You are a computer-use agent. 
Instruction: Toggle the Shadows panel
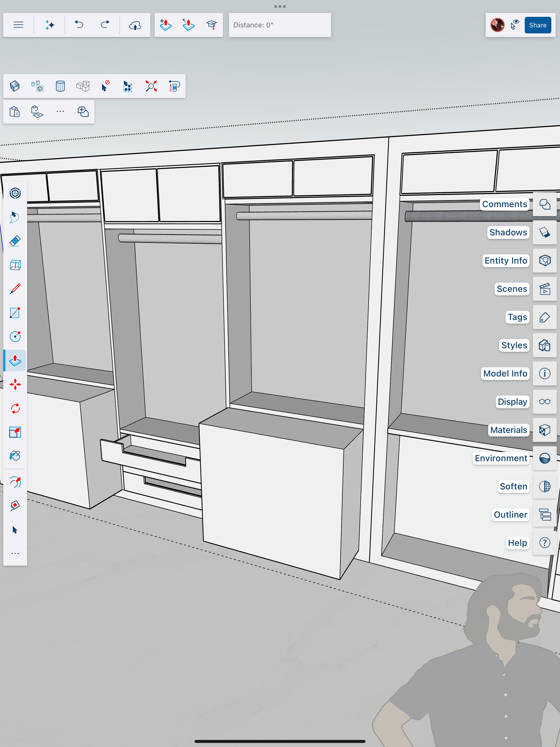(544, 232)
